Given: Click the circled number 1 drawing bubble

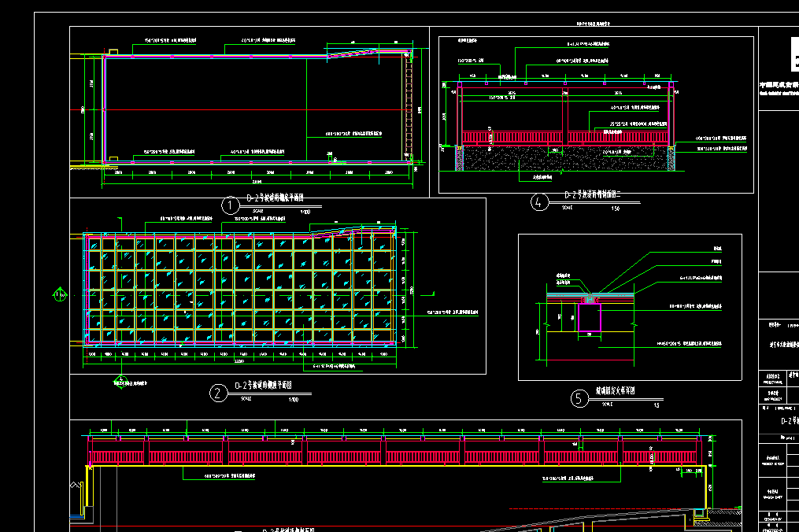Looking at the screenshot, I should 231,206.
